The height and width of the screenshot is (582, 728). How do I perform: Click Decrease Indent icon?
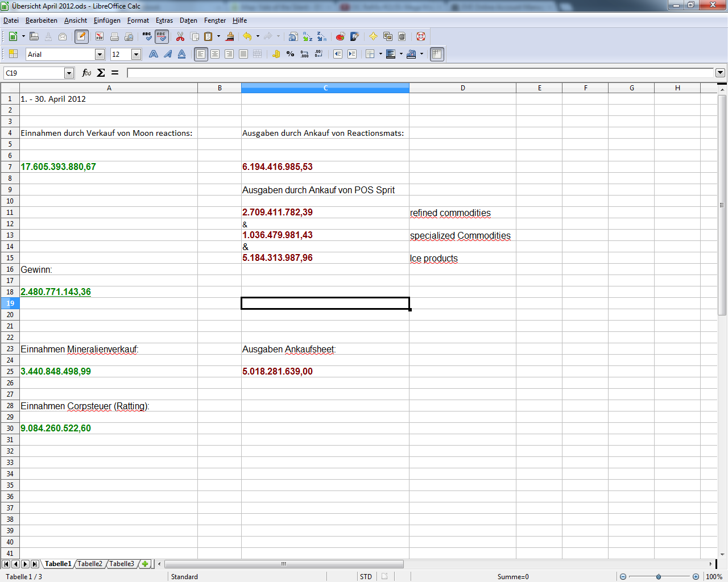[x=338, y=54]
